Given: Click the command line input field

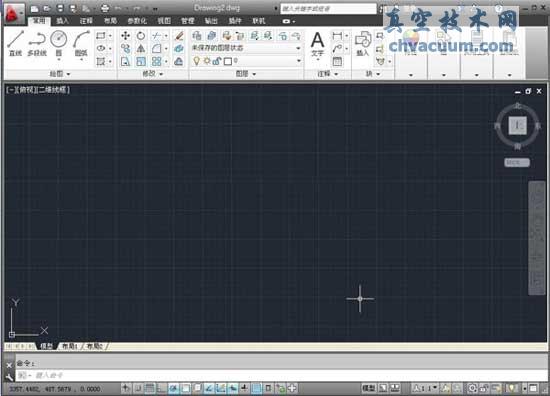Looking at the screenshot, I should (x=281, y=376).
